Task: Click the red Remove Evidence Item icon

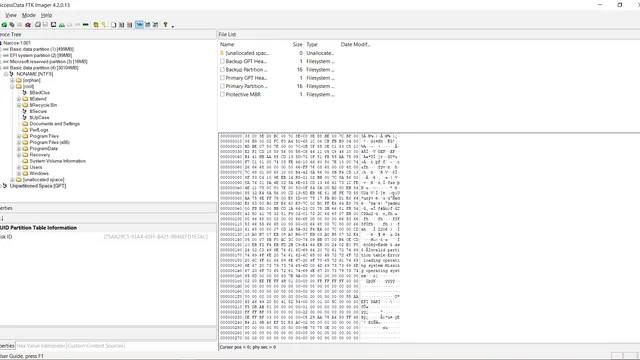Action: pyautogui.click(x=28, y=25)
